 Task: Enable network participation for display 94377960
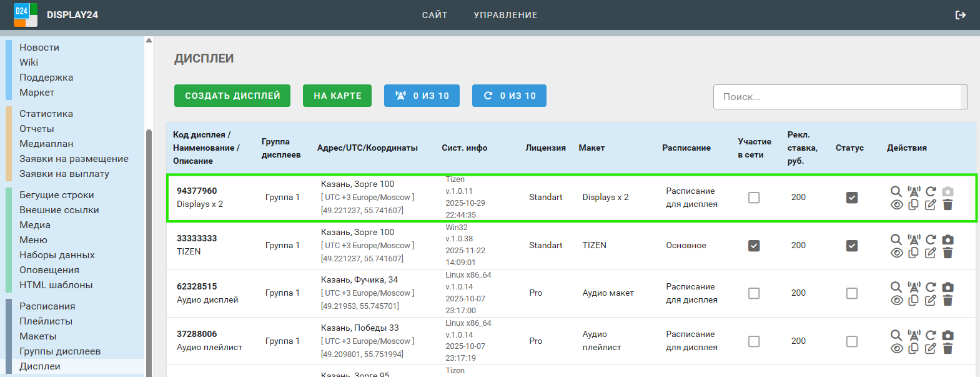(x=754, y=198)
